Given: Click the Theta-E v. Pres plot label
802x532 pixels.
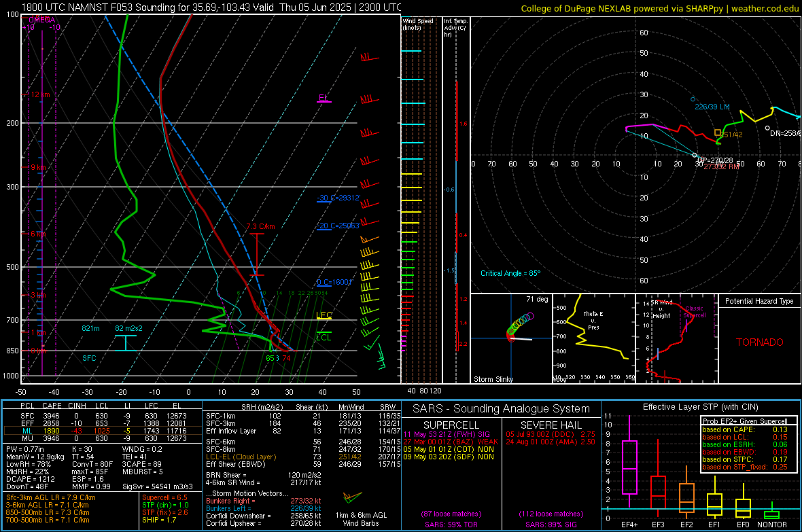Looking at the screenshot, I should 593,321.
